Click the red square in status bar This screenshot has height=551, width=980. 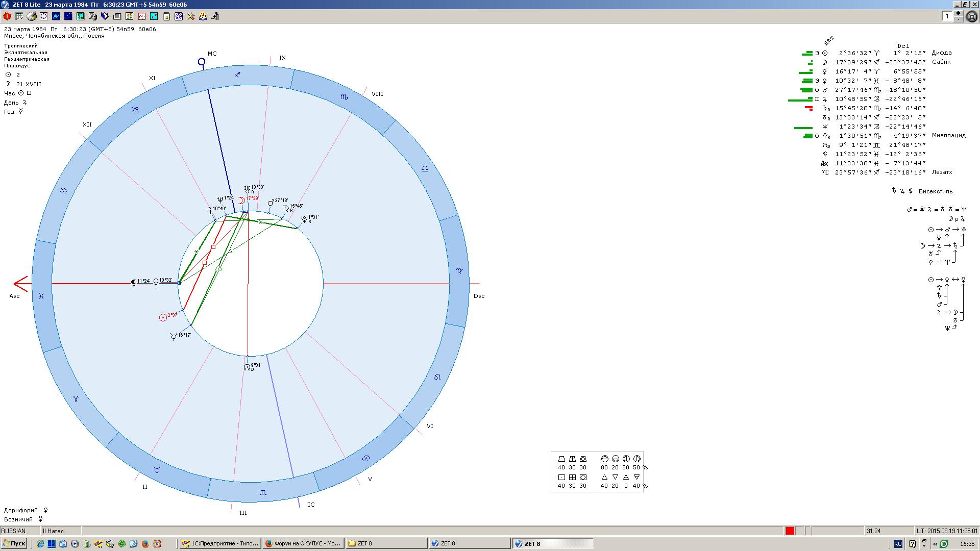tap(790, 531)
